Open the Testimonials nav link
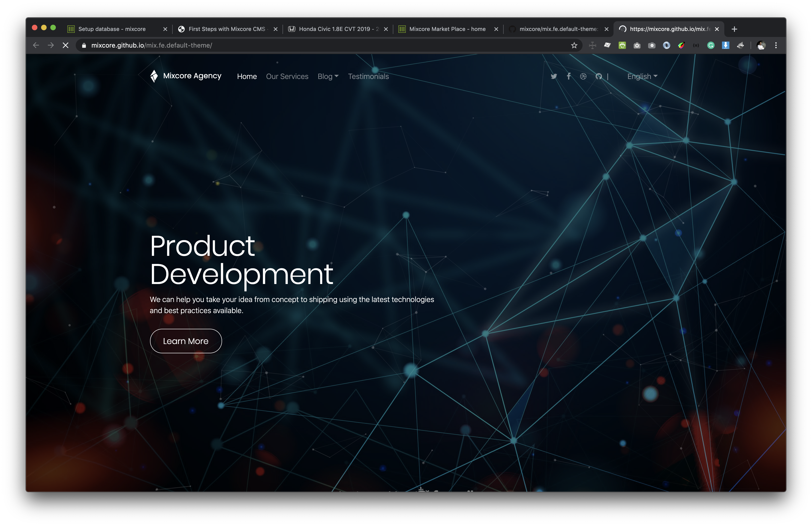 [x=368, y=76]
